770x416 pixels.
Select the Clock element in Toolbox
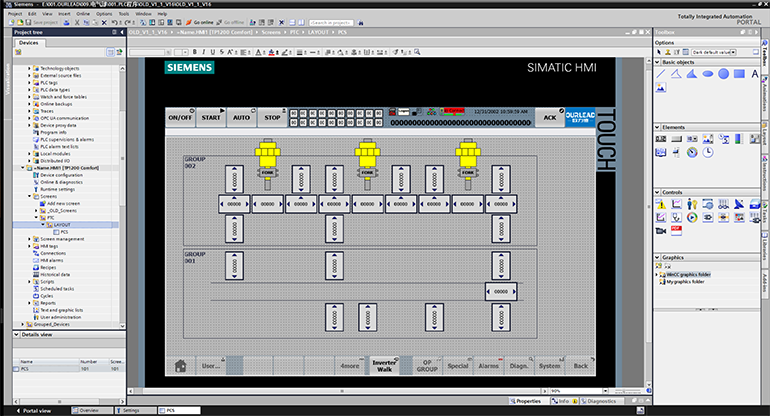(708, 153)
